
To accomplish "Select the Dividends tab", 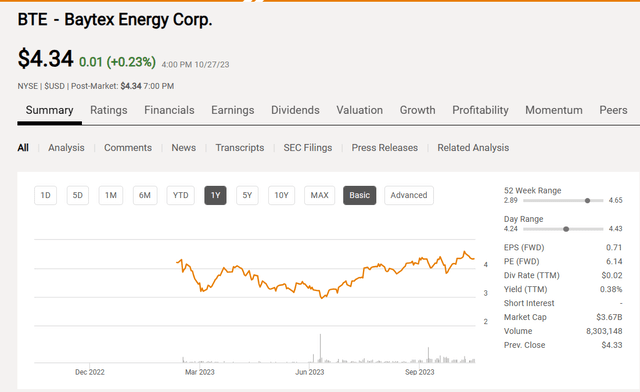I will coord(295,110).
